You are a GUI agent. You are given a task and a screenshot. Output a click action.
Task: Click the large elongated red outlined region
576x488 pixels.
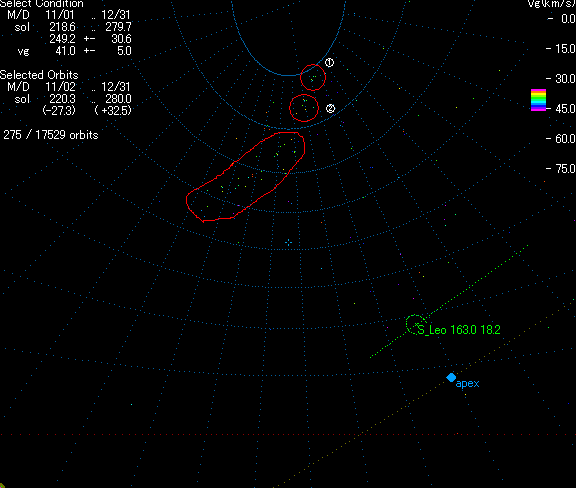[245, 177]
